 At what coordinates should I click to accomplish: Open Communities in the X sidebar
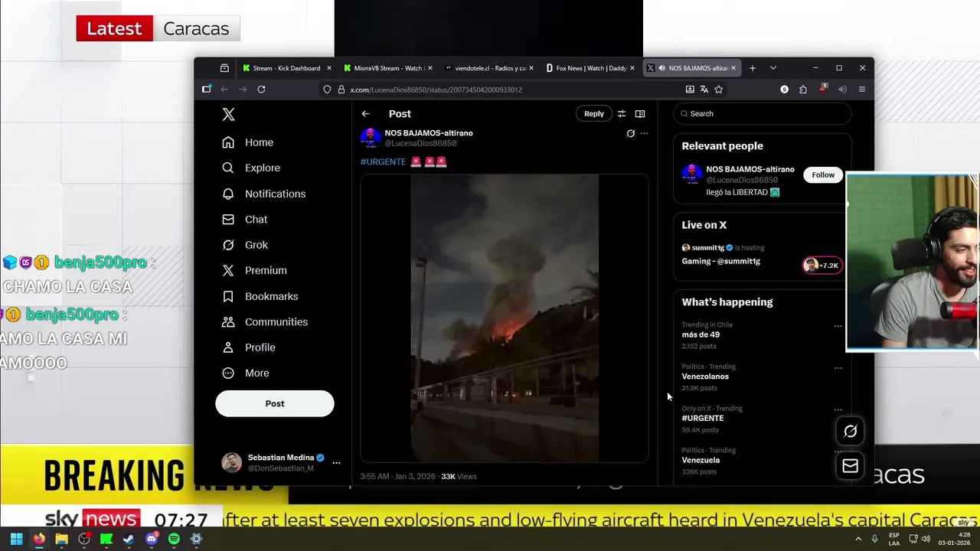coord(265,321)
